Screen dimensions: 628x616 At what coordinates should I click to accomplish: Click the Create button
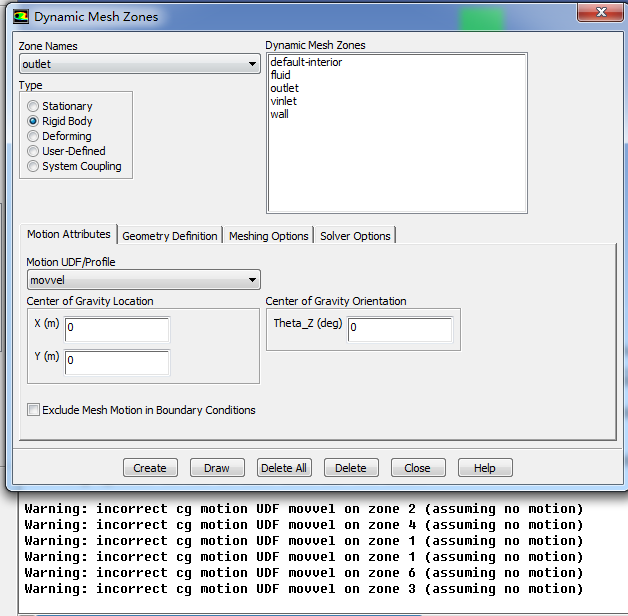pyautogui.click(x=150, y=468)
